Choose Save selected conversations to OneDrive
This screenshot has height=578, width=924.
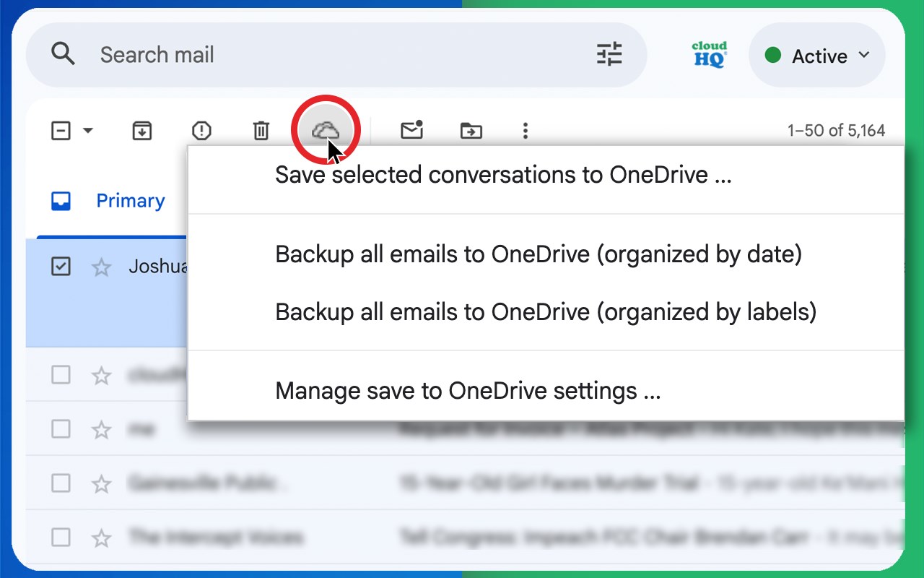click(503, 175)
